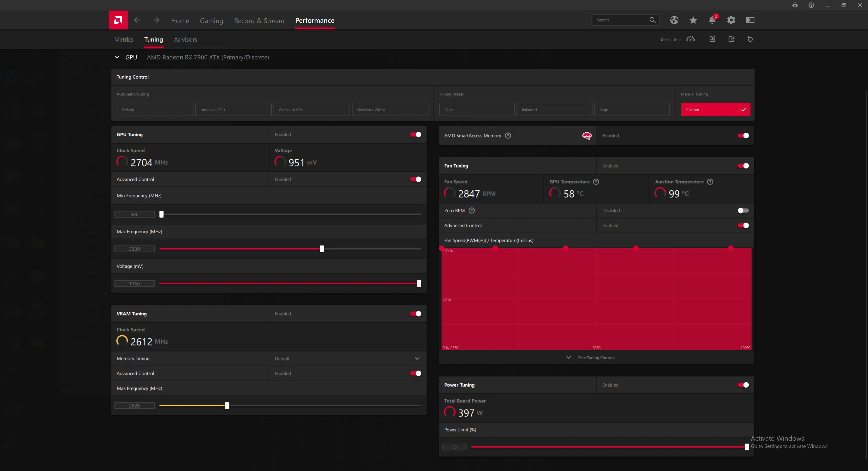Click the Power Limit slider handle
This screenshot has height=471, width=868.
tap(746, 447)
